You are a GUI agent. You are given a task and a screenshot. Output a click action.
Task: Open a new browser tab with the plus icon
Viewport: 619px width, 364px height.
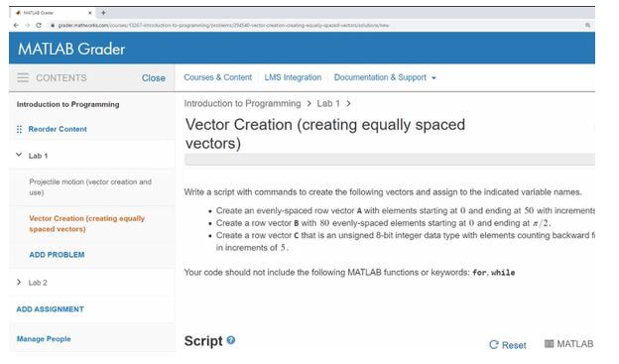point(103,13)
